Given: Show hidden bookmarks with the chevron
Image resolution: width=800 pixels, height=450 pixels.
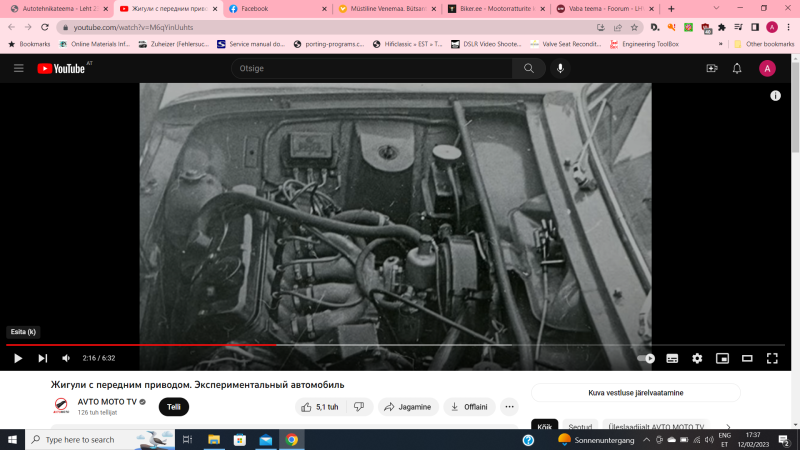Looking at the screenshot, I should click(720, 44).
